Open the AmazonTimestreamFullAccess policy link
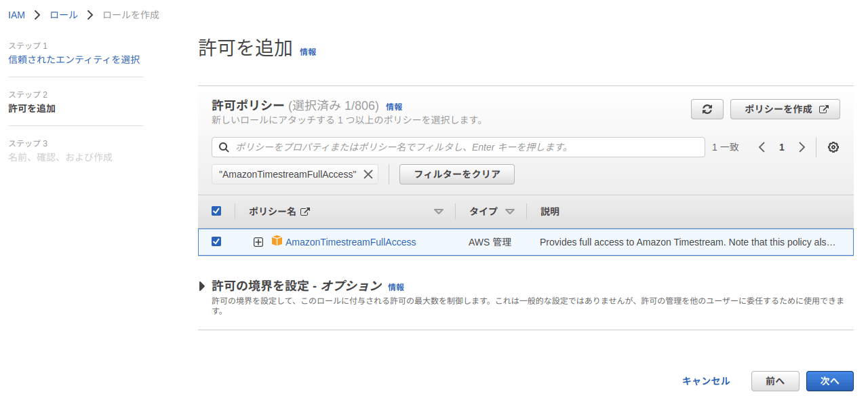 click(351, 242)
